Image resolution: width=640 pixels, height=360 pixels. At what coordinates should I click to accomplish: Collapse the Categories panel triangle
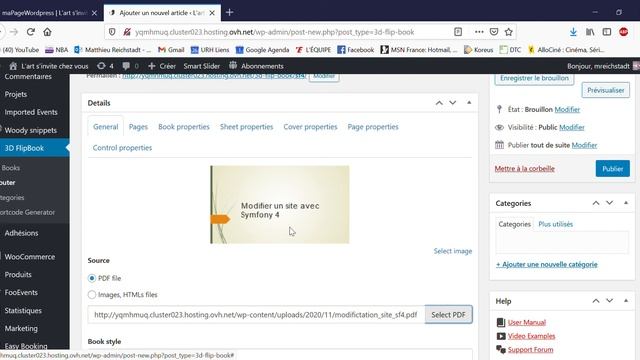pyautogui.click(x=626, y=203)
